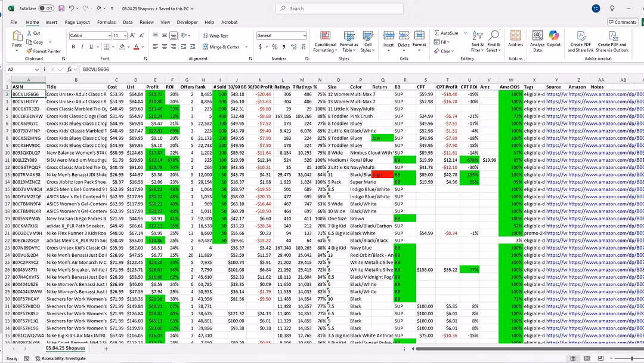Apply bold formatting to the cell
The image size is (644, 363).
pyautogui.click(x=72, y=47)
